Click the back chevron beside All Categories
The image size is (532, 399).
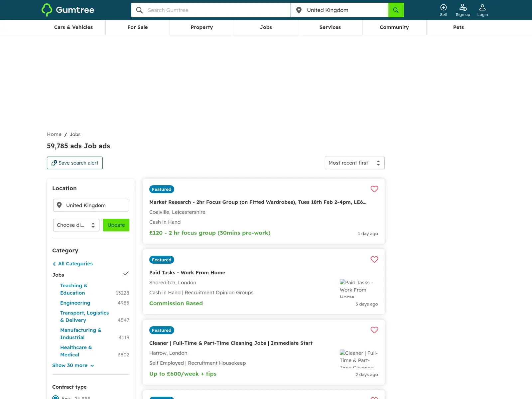[54, 264]
